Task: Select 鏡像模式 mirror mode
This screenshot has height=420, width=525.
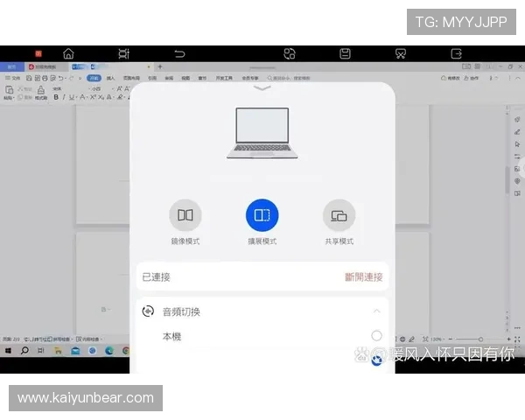Action: (x=185, y=215)
